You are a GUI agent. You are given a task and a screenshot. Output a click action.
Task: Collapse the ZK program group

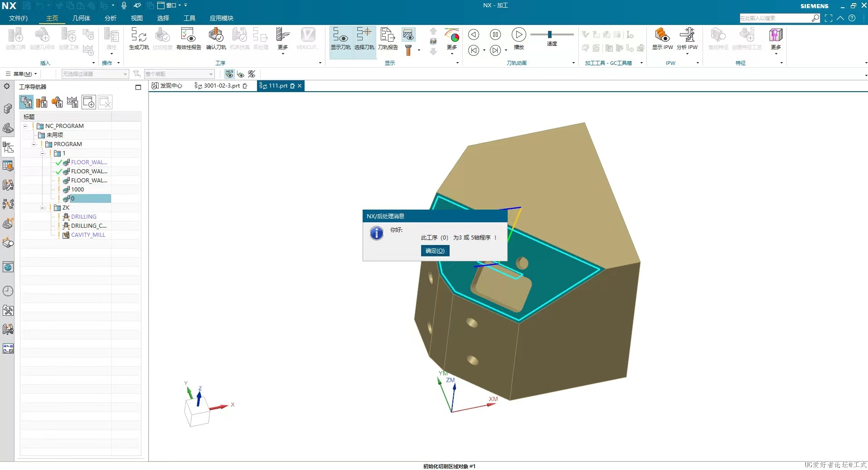click(x=43, y=208)
